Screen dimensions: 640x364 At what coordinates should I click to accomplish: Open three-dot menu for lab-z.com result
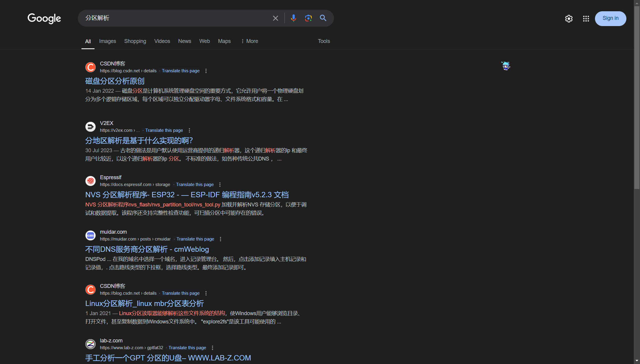(212, 348)
